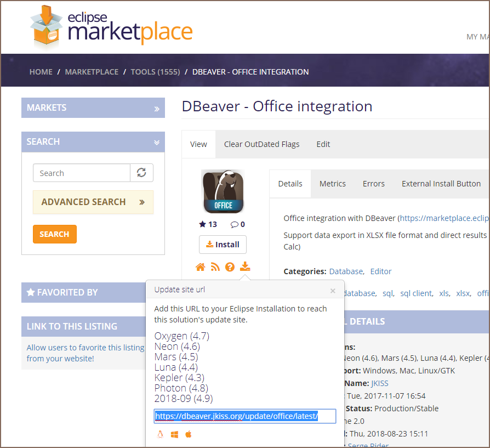Close the Update site url popup
The height and width of the screenshot is (448, 490).
click(x=332, y=291)
